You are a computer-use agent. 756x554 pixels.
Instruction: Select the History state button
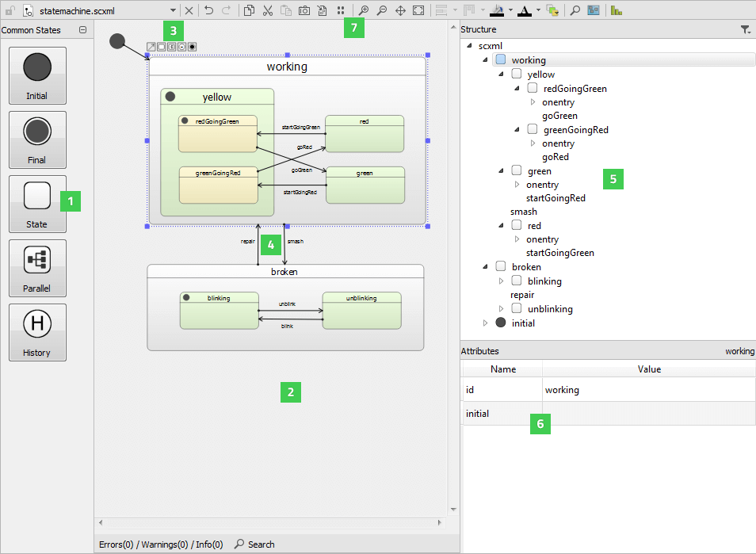coord(37,332)
